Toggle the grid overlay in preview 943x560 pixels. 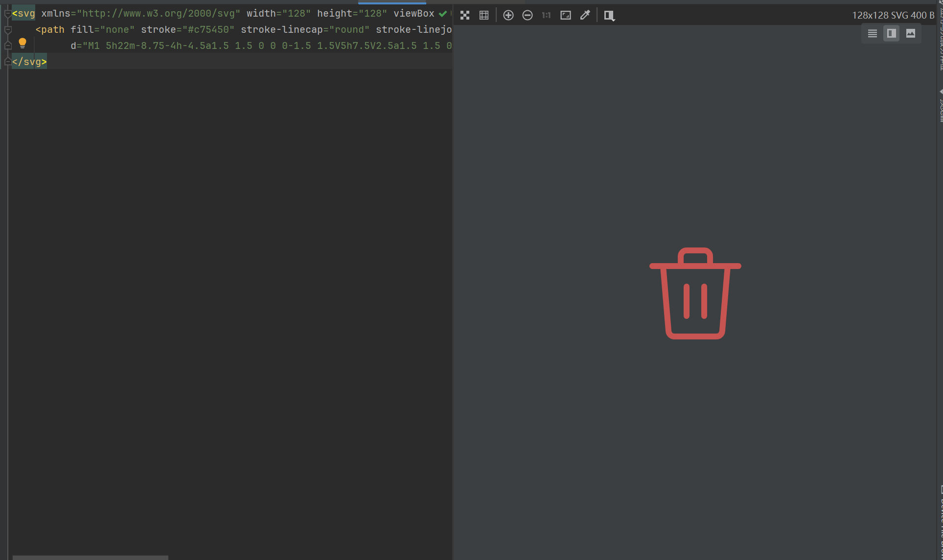484,15
